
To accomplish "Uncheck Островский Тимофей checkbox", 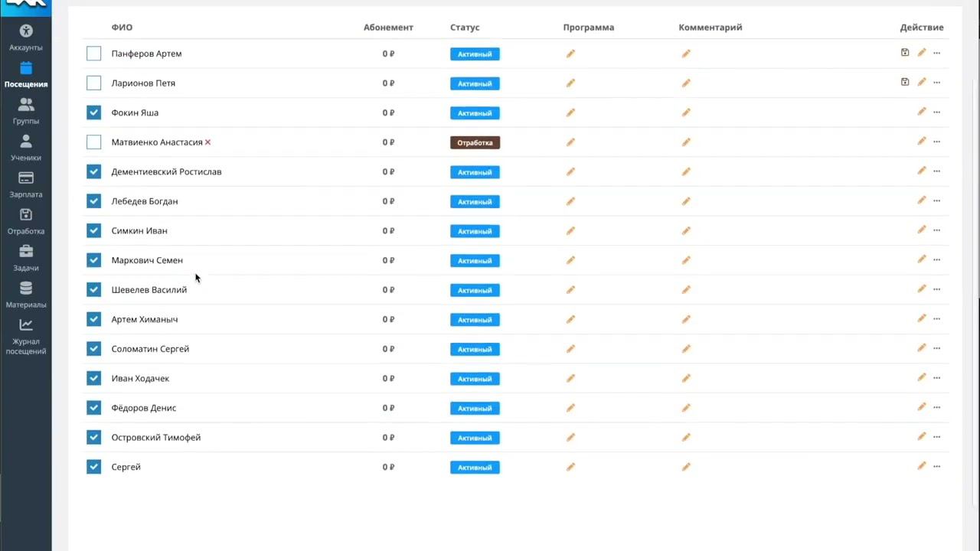I will pos(93,437).
